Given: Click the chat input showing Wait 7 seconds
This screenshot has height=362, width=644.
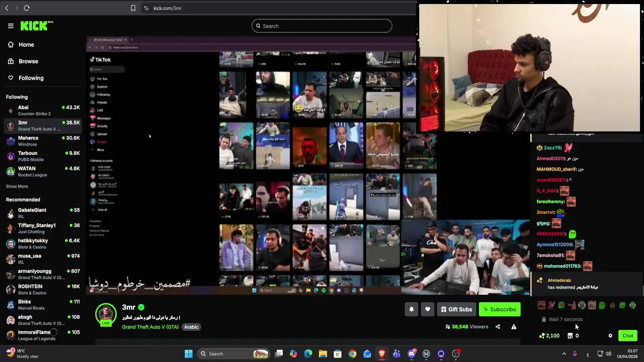Looking at the screenshot, I should (x=588, y=319).
